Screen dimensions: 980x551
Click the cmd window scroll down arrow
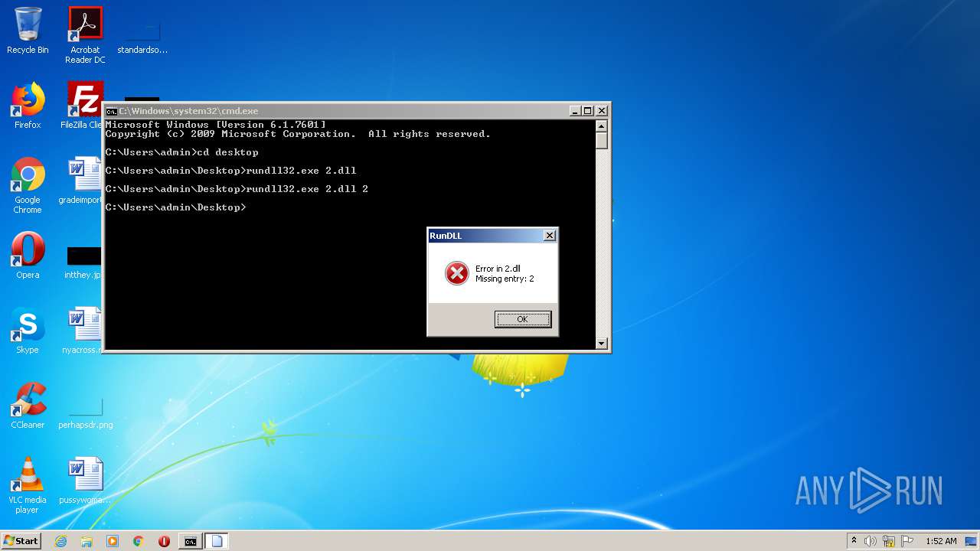click(602, 344)
